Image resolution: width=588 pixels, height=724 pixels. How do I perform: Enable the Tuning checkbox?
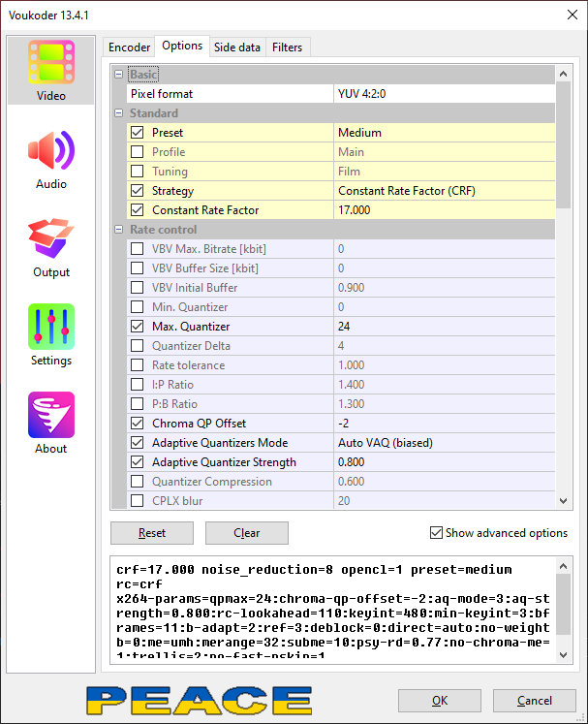click(138, 172)
